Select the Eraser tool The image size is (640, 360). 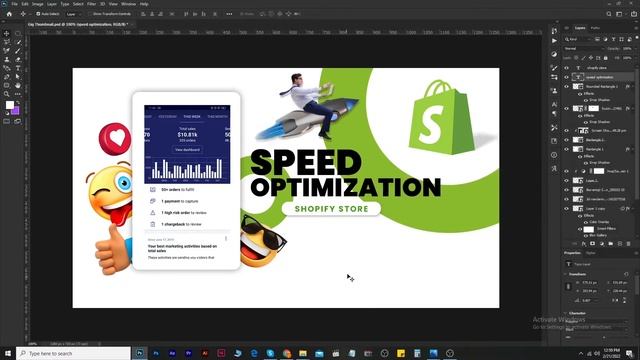pos(18,60)
